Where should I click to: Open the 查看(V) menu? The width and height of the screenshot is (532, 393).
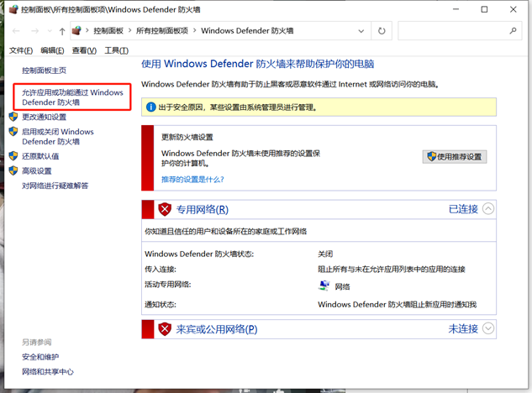point(84,50)
